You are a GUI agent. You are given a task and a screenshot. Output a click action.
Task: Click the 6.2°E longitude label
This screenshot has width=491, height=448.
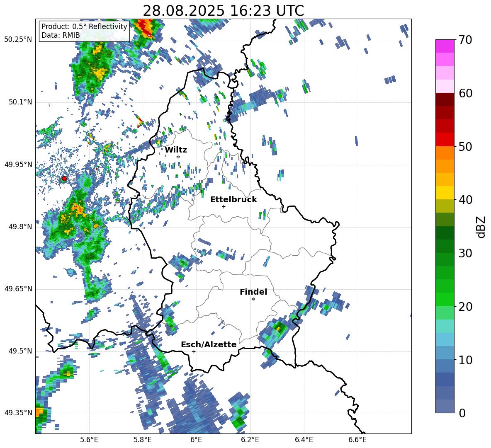(250, 440)
